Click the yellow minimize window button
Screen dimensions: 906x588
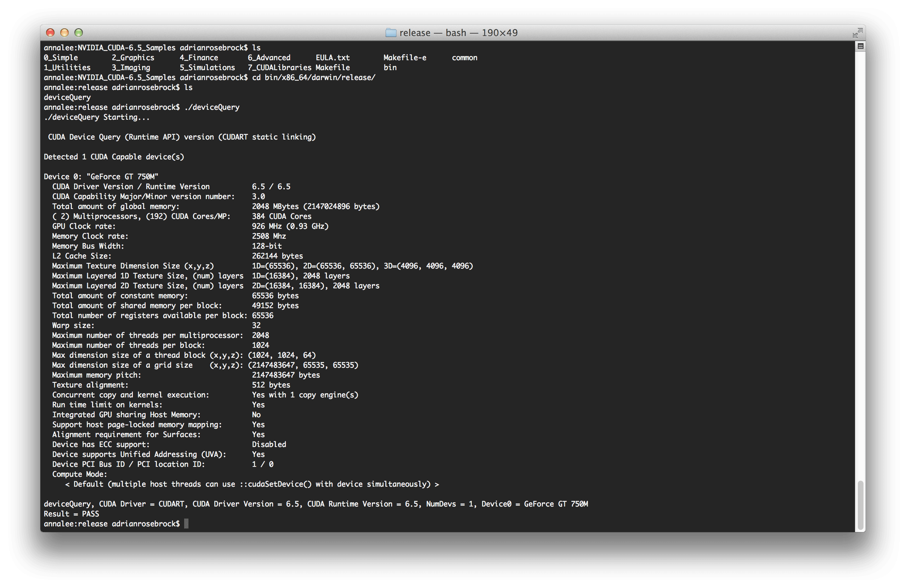(64, 33)
